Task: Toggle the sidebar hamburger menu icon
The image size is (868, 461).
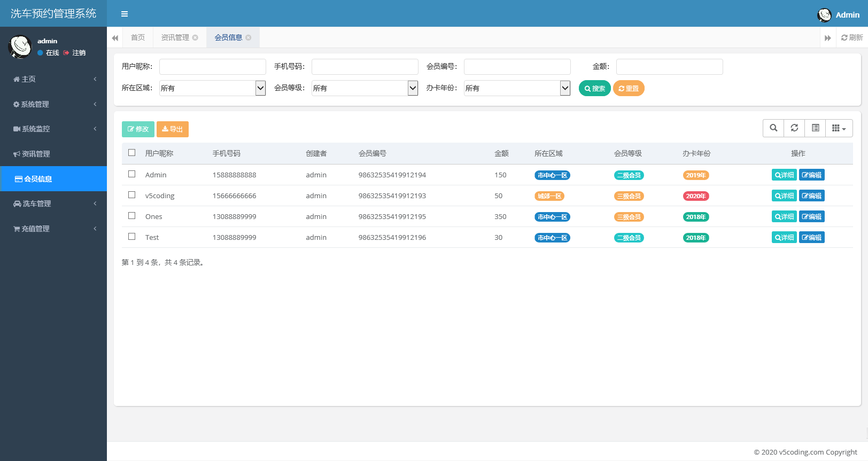Action: click(x=125, y=14)
